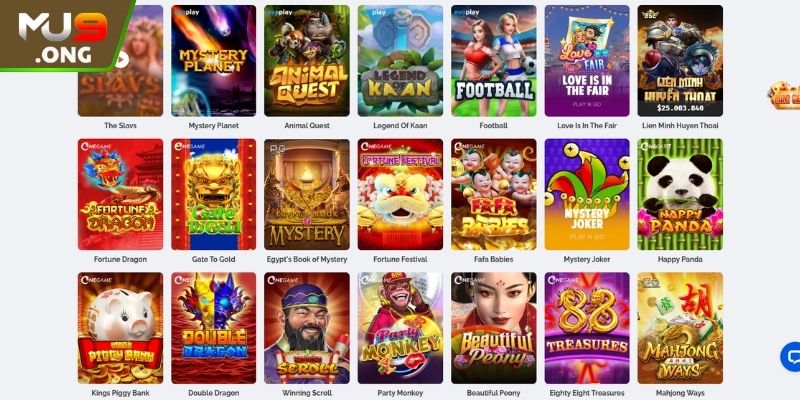Image resolution: width=800 pixels, height=400 pixels.
Task: Select the Legend Of Kaan game
Action: (x=400, y=61)
